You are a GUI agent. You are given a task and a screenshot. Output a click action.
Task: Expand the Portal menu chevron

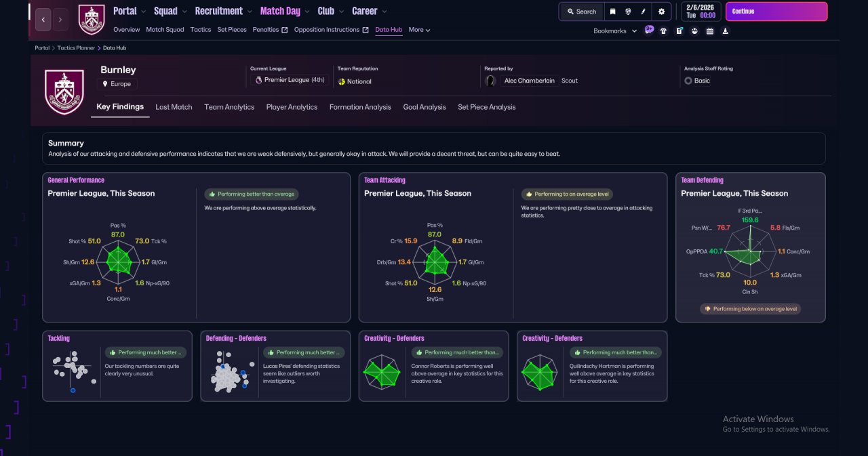[x=143, y=12]
